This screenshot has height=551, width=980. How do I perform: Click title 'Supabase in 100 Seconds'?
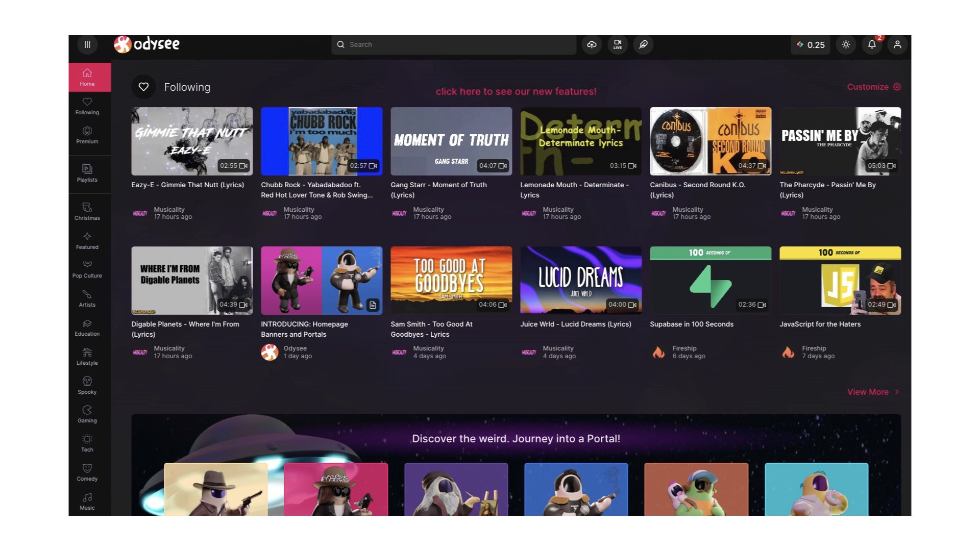[x=692, y=324]
